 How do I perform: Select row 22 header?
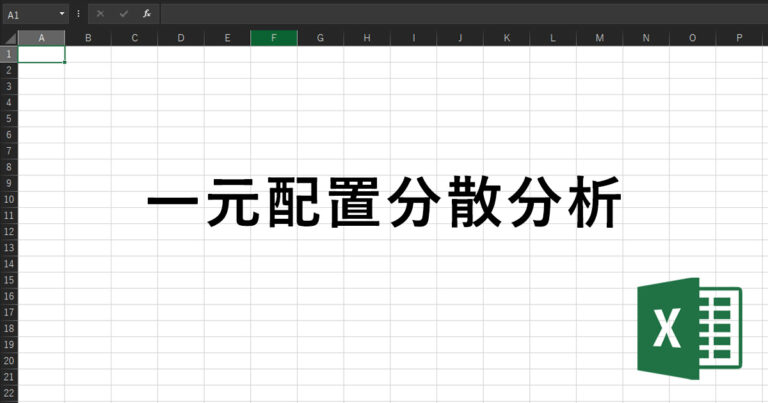point(9,393)
